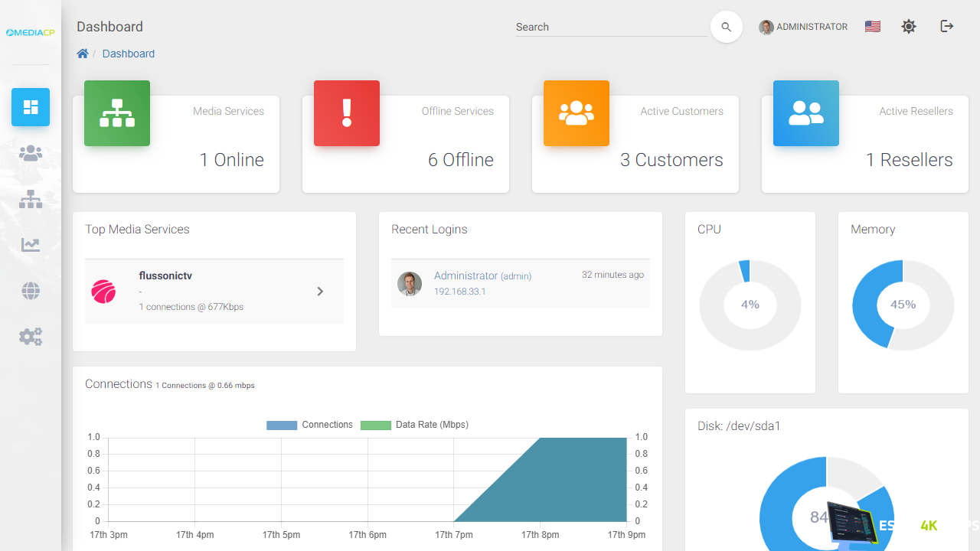
Task: Open the ADMINISTRATOR user menu
Action: pos(803,27)
